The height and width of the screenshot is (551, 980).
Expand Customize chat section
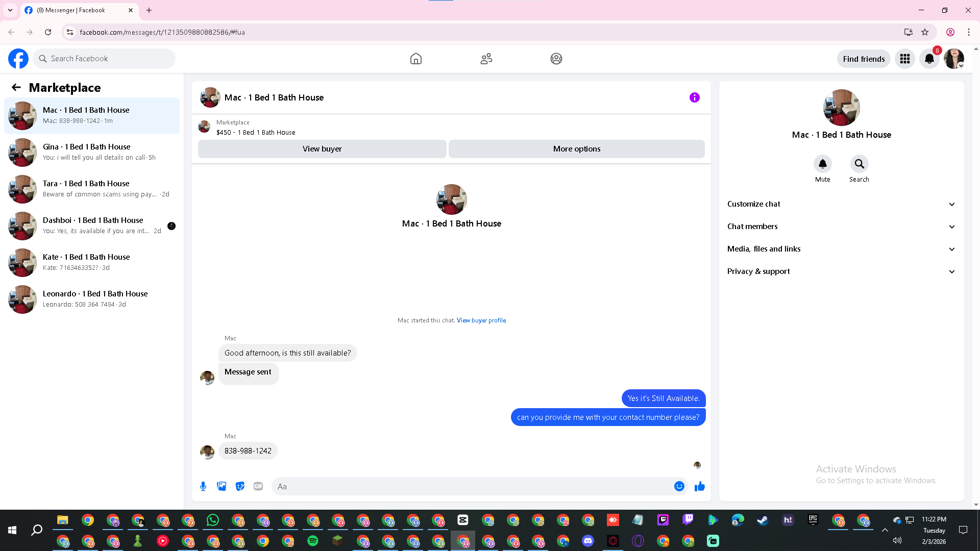[x=841, y=204]
